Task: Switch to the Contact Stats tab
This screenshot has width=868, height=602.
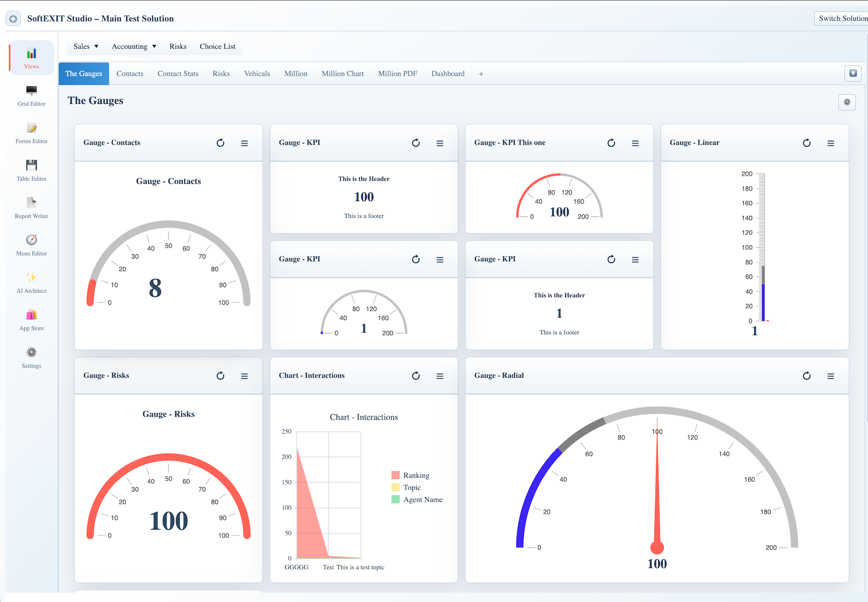Action: [x=178, y=74]
